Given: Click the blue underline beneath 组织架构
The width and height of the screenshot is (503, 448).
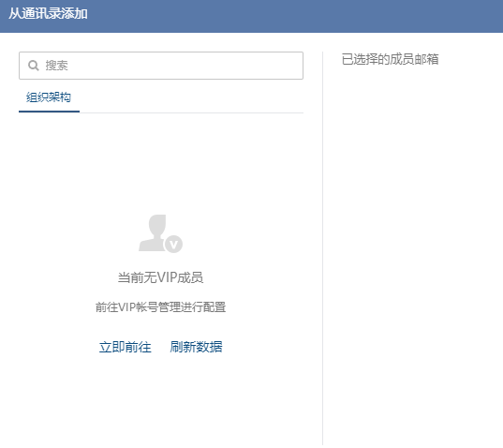Looking at the screenshot, I should point(49,112).
